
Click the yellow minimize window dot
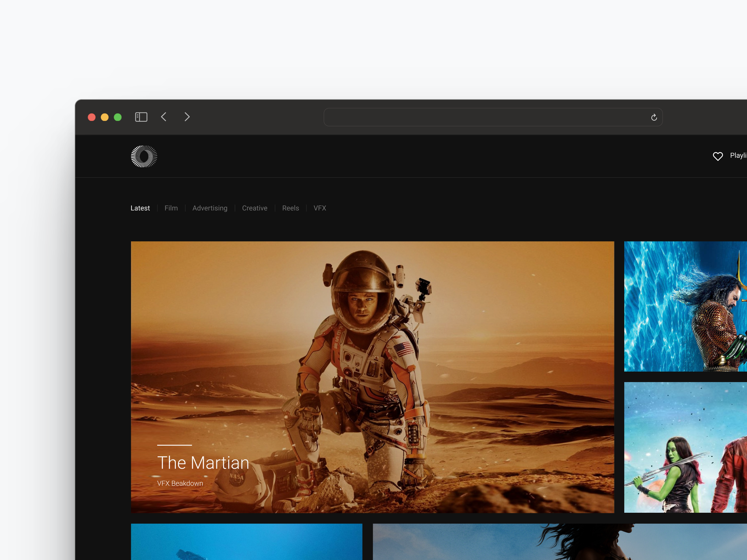[105, 117]
